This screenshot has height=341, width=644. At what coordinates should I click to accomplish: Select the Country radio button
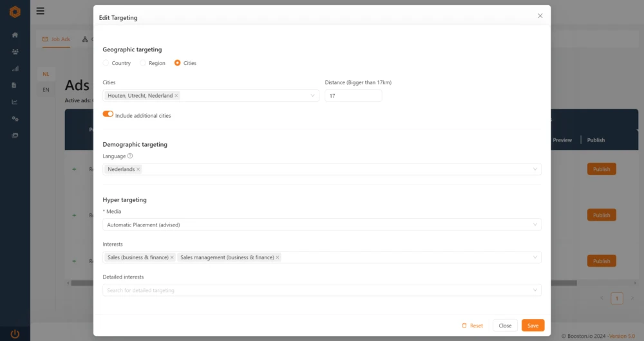[x=106, y=63]
